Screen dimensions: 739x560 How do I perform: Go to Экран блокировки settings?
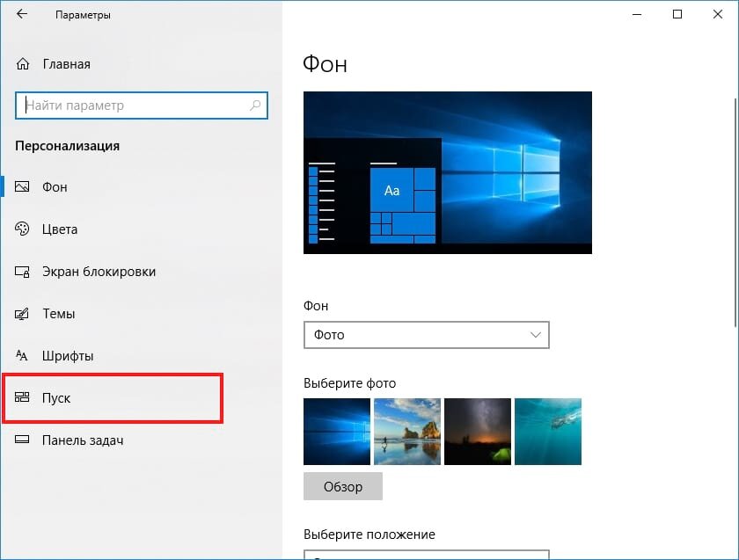tap(99, 272)
